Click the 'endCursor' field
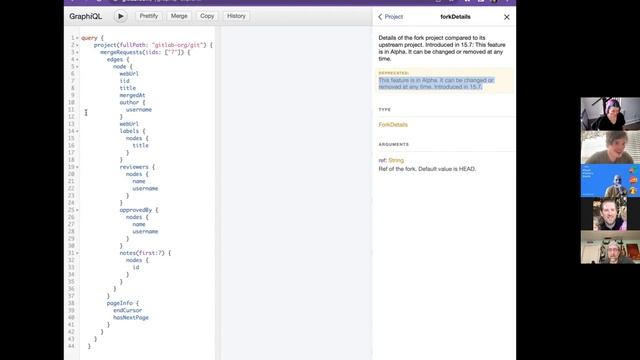This screenshot has width=640, height=360. [x=127, y=310]
